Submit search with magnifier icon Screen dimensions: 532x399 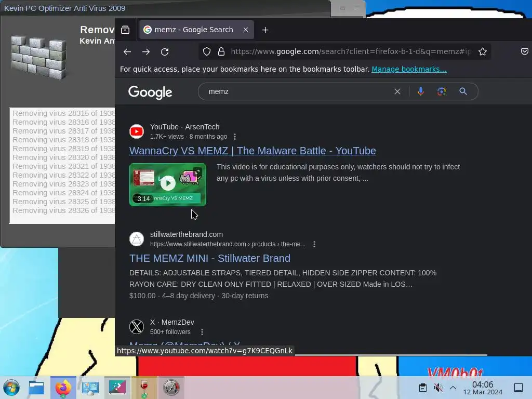(463, 91)
